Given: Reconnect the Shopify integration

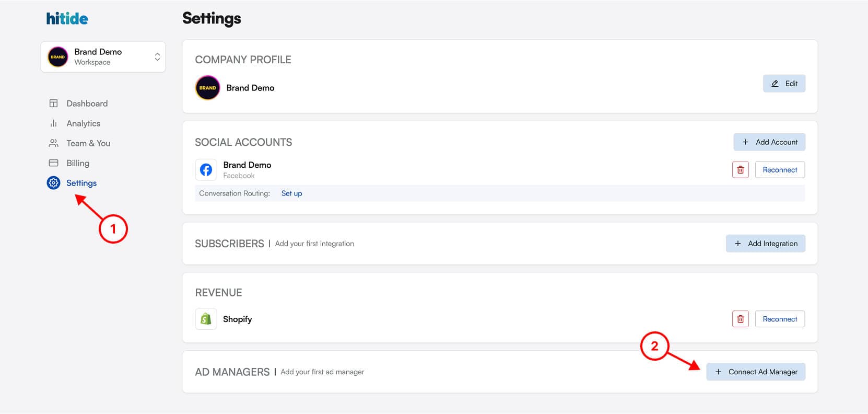Looking at the screenshot, I should 780,319.
